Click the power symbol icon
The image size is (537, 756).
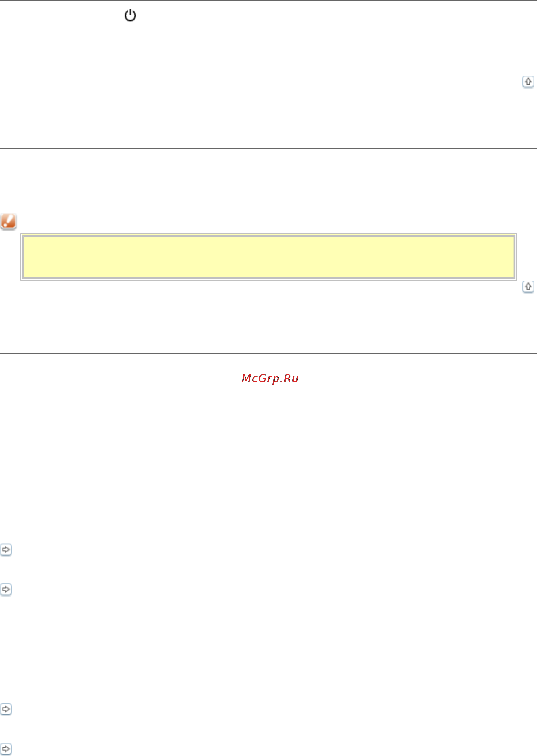tap(130, 15)
